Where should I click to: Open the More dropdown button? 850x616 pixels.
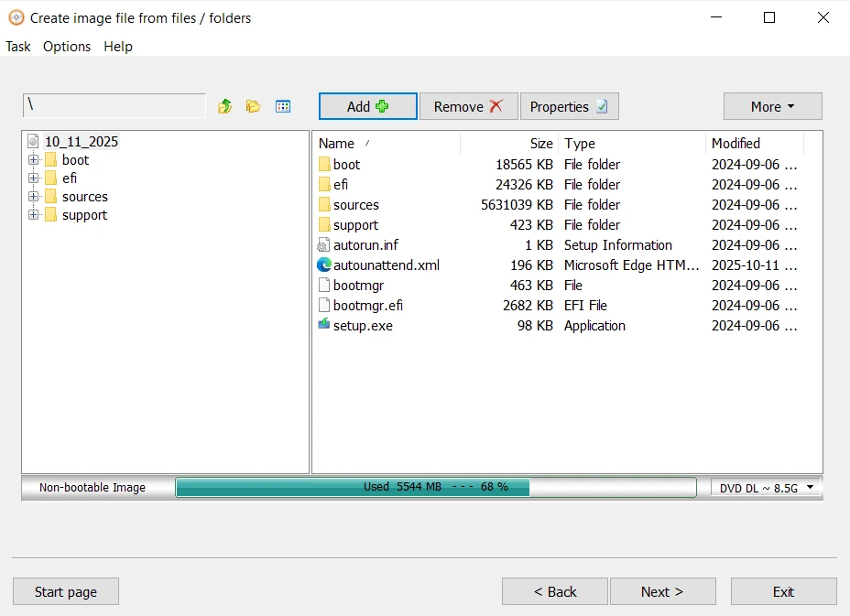pyautogui.click(x=772, y=106)
